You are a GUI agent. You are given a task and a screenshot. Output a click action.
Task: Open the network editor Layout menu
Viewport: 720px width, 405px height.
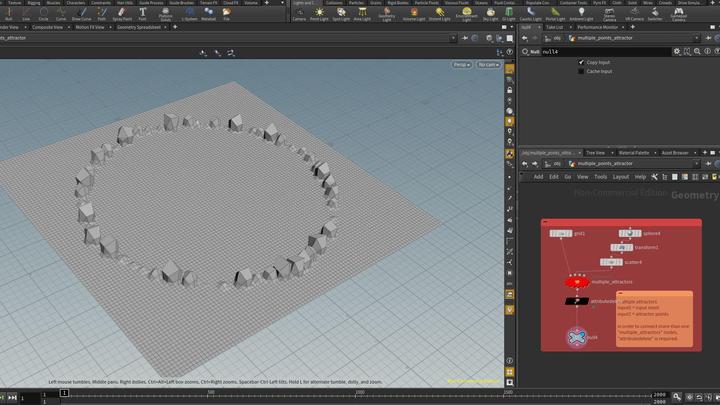pyautogui.click(x=620, y=177)
